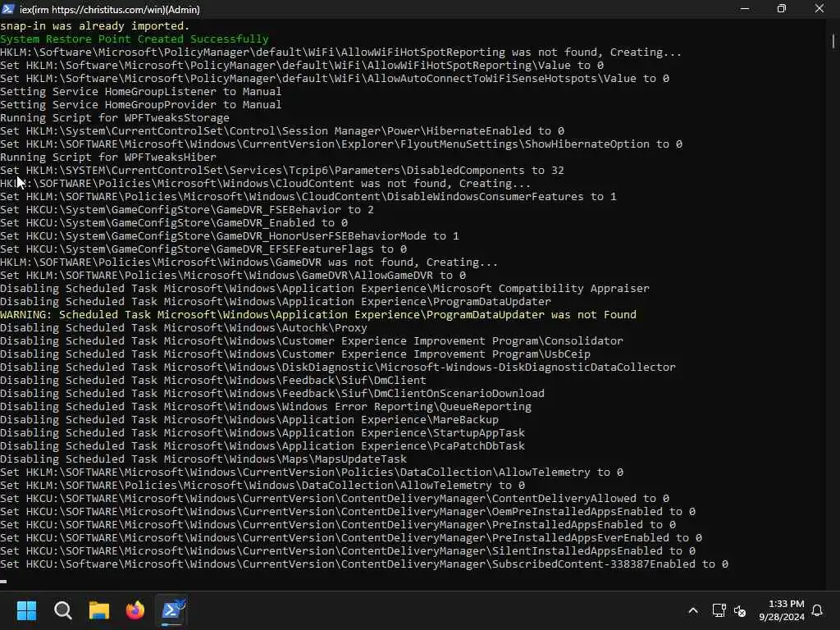The height and width of the screenshot is (630, 840).
Task: Restore down the PowerShell window
Action: [x=782, y=9]
